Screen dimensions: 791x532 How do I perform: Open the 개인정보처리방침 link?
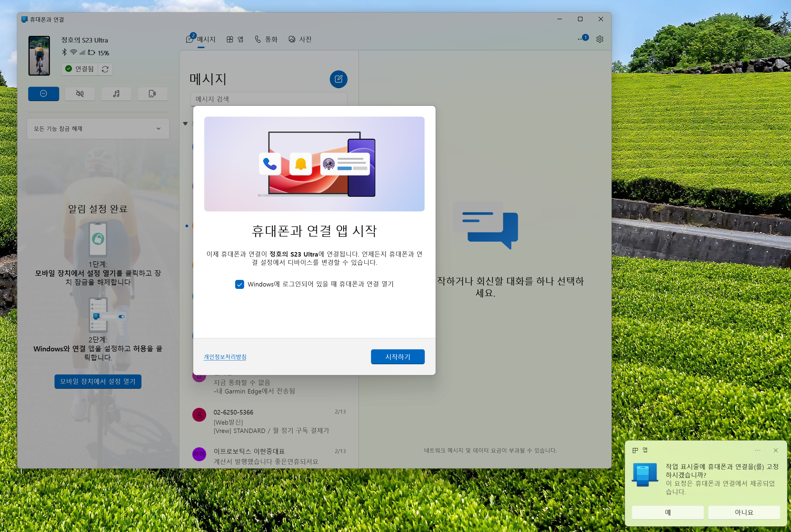point(225,357)
